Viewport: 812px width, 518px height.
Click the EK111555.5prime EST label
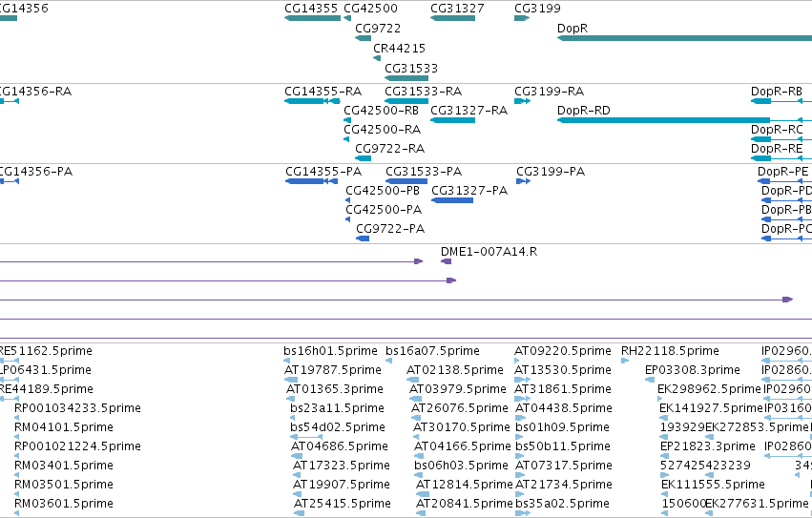coord(713,485)
